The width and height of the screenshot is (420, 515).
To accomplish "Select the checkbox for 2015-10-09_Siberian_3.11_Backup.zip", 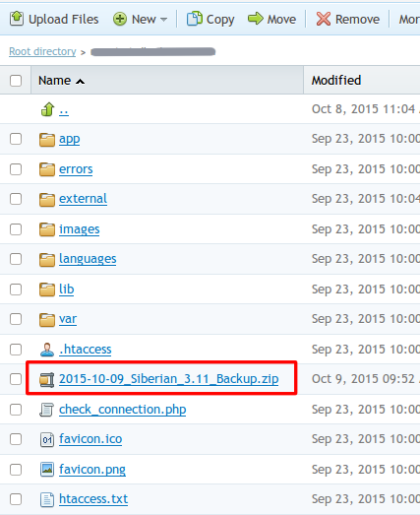I will [16, 379].
